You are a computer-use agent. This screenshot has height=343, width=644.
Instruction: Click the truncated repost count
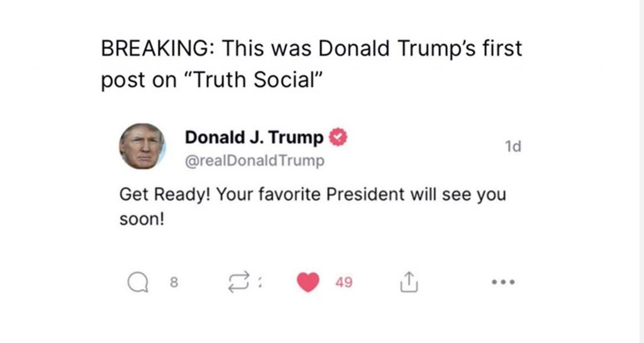tap(262, 284)
